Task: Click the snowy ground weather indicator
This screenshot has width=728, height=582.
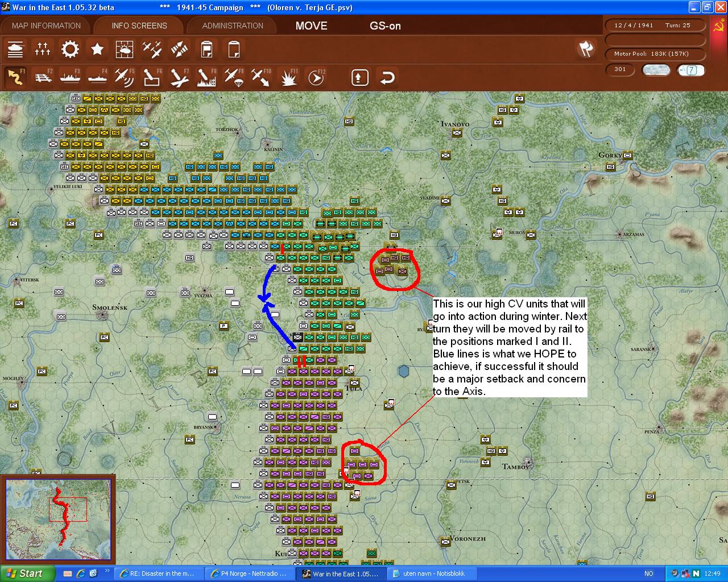Action: (x=656, y=70)
